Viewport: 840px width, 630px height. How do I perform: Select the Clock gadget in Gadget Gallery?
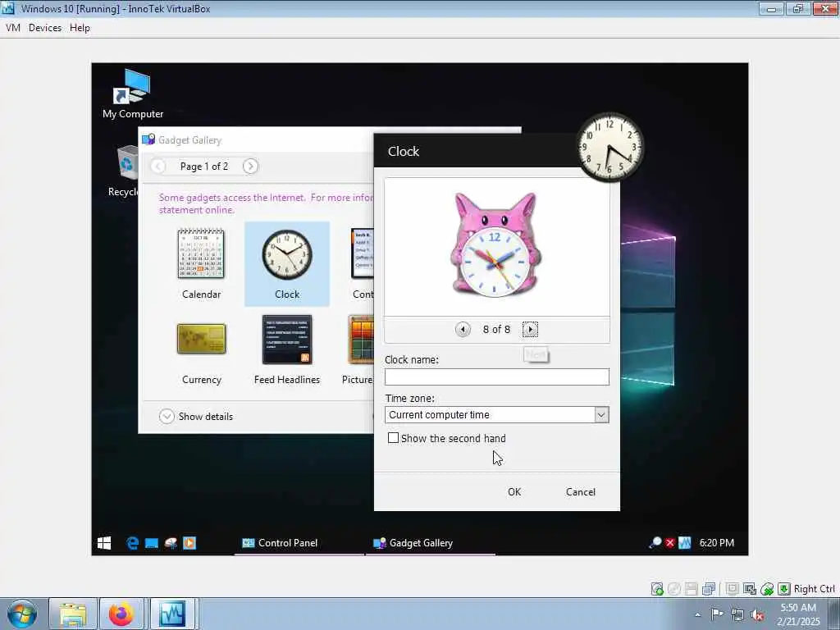pos(287,263)
